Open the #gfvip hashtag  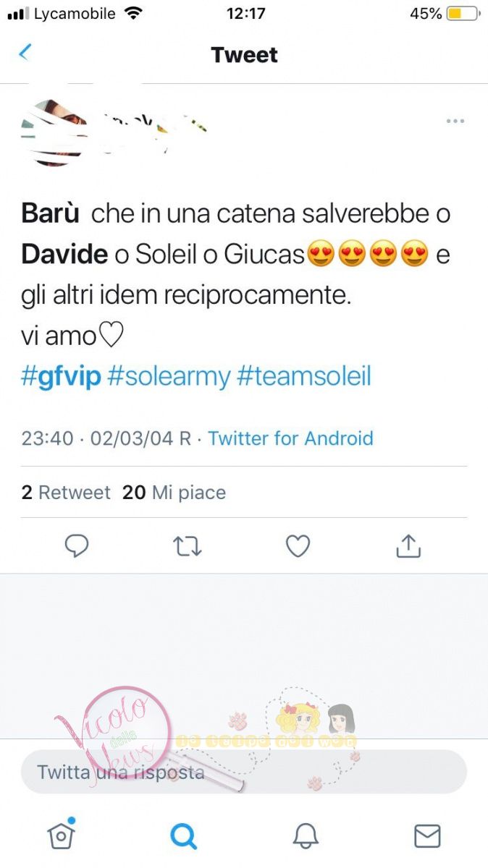[x=61, y=376]
